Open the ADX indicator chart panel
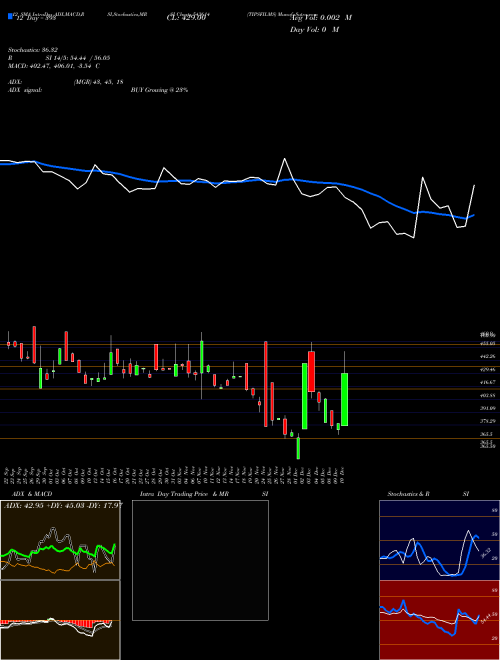 [x=60, y=540]
